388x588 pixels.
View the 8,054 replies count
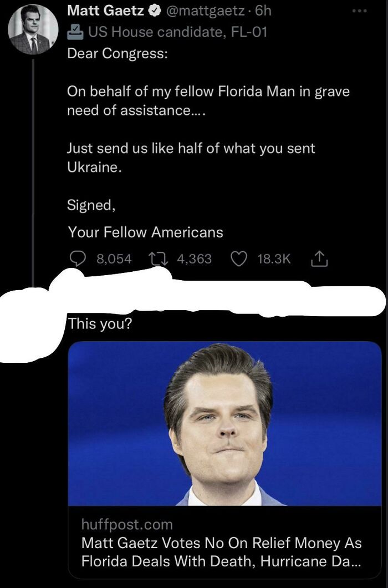click(x=114, y=258)
